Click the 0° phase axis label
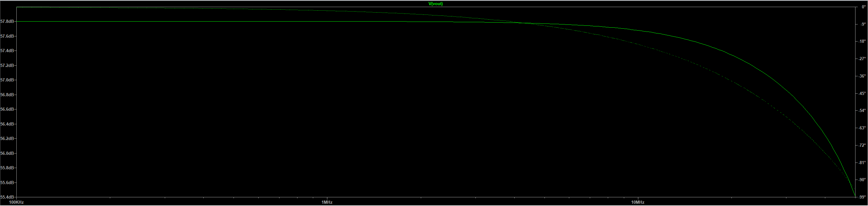Screen dimensions: 868x206 [863, 7]
